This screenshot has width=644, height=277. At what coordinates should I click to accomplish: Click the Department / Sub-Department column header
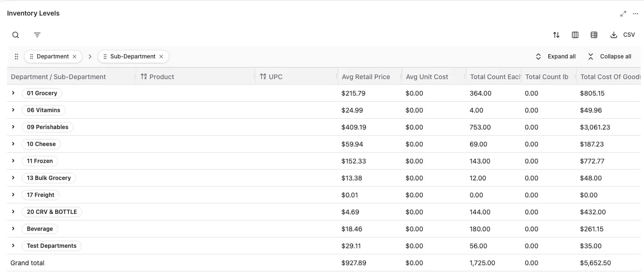71,77
